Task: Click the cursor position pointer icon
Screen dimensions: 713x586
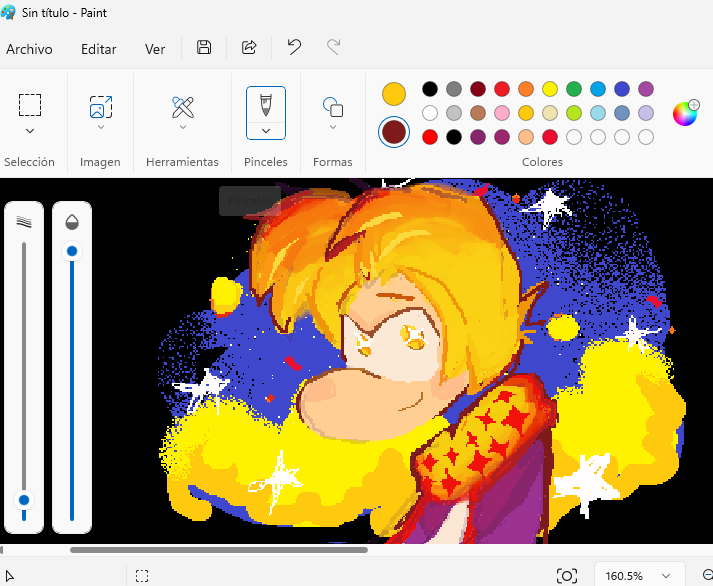Action: pyautogui.click(x=10, y=576)
